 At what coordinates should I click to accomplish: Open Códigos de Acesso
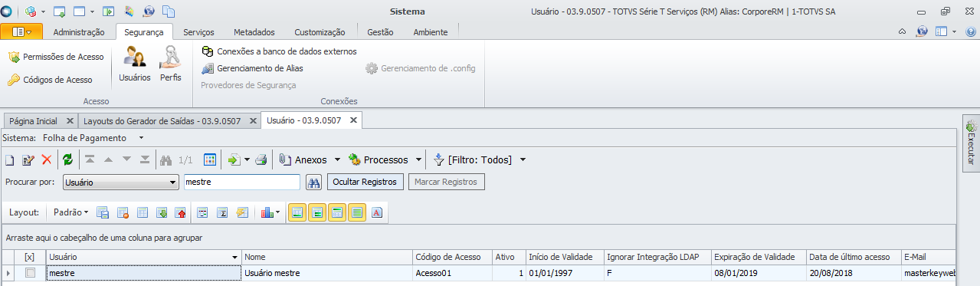(x=51, y=80)
